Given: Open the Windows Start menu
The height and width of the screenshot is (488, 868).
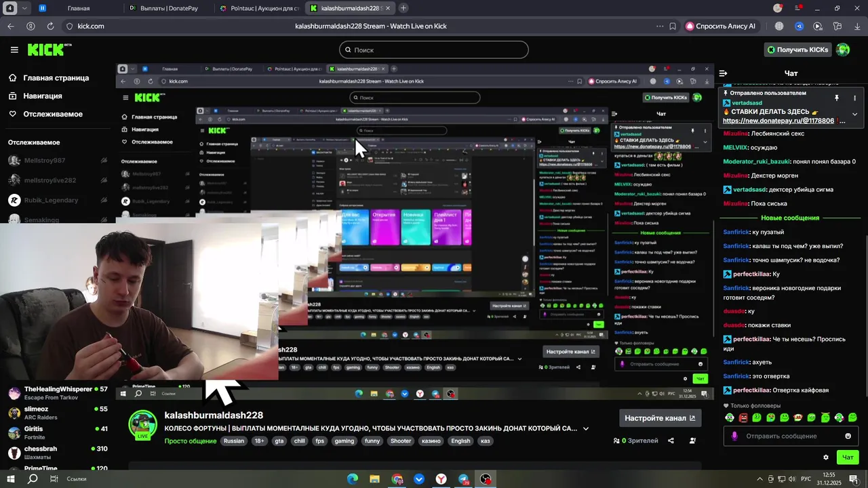Looking at the screenshot, I should [11, 479].
